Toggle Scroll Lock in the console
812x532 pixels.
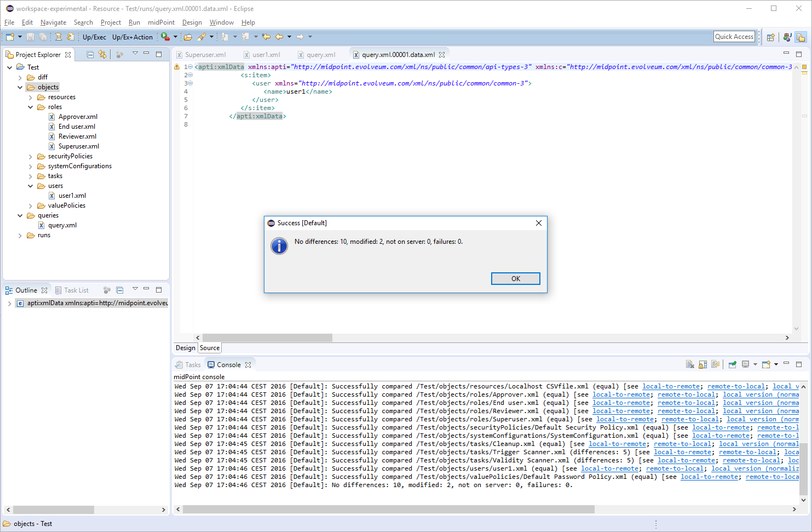click(x=702, y=364)
